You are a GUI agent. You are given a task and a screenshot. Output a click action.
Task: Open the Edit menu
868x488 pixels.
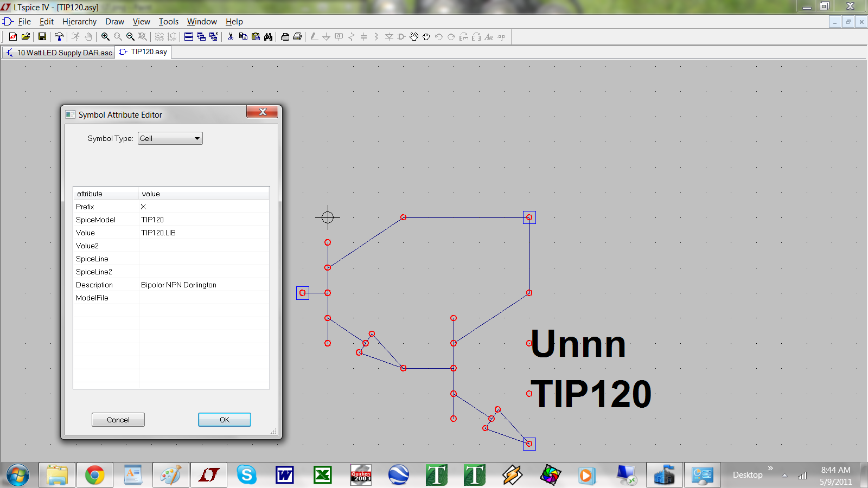click(x=47, y=22)
